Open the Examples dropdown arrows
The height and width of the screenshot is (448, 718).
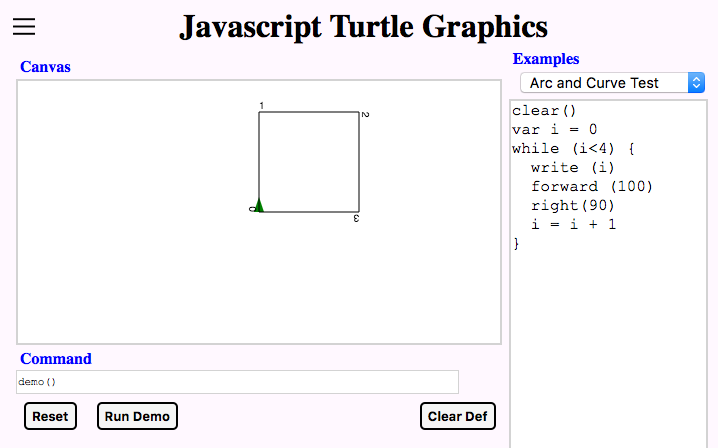(696, 83)
